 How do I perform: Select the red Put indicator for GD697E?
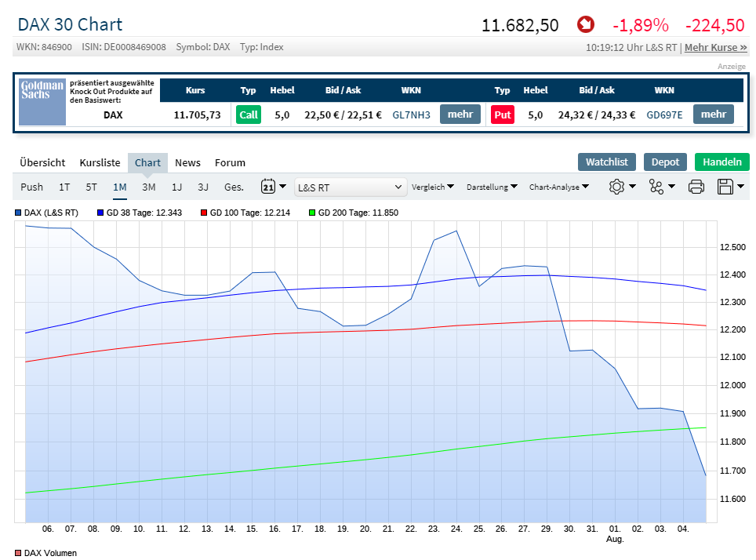pyautogui.click(x=502, y=115)
